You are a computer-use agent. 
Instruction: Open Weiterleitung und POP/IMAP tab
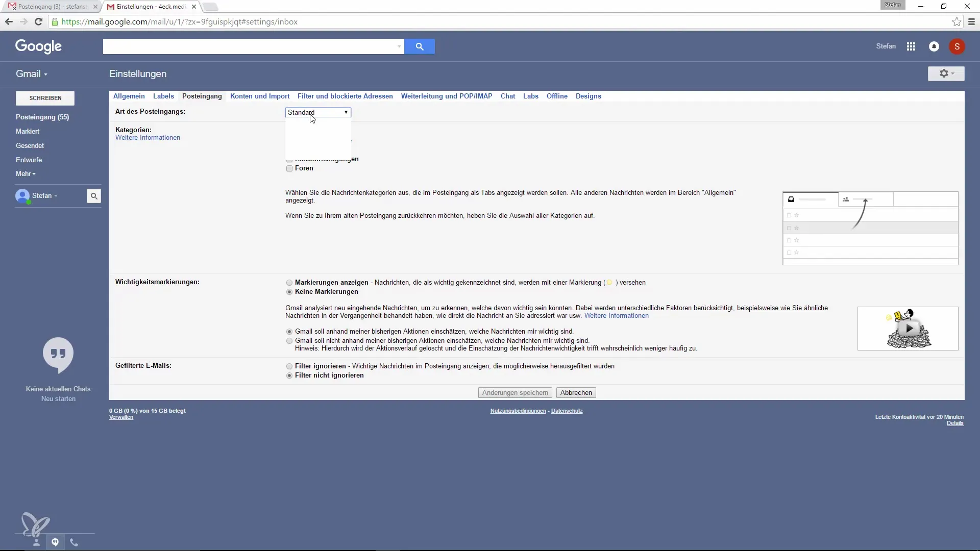tap(447, 96)
